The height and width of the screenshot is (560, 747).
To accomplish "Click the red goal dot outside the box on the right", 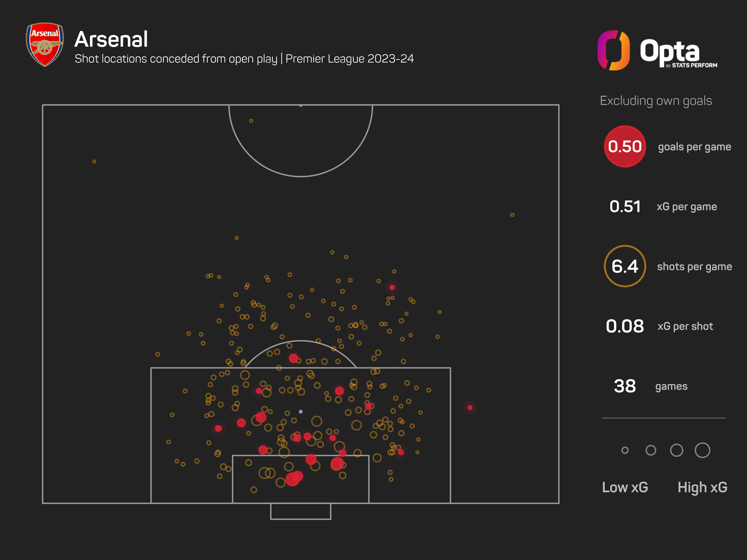I will [470, 408].
